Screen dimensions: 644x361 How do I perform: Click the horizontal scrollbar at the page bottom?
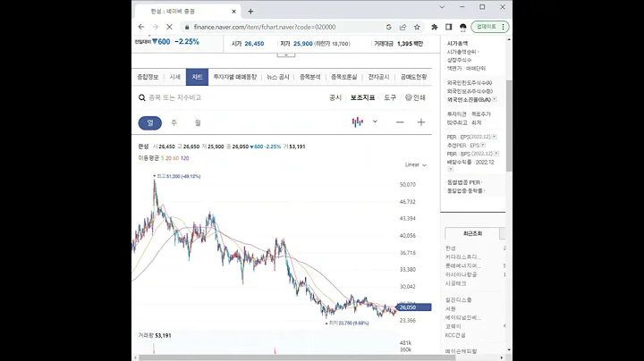(x=297, y=357)
